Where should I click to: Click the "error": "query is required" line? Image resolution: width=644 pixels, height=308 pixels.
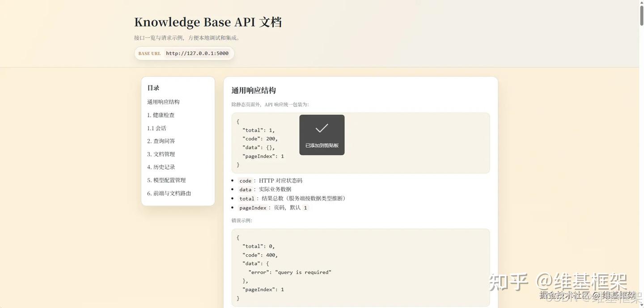pyautogui.click(x=290, y=272)
